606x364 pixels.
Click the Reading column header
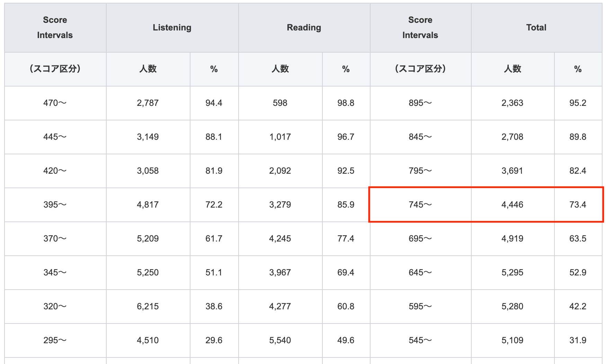(304, 28)
